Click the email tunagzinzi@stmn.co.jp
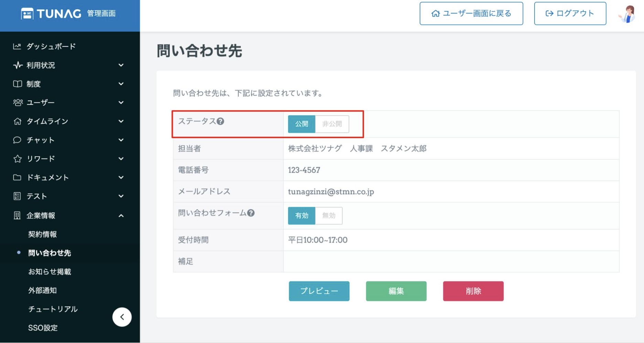Viewport: 644px width, 343px height. coord(331,192)
